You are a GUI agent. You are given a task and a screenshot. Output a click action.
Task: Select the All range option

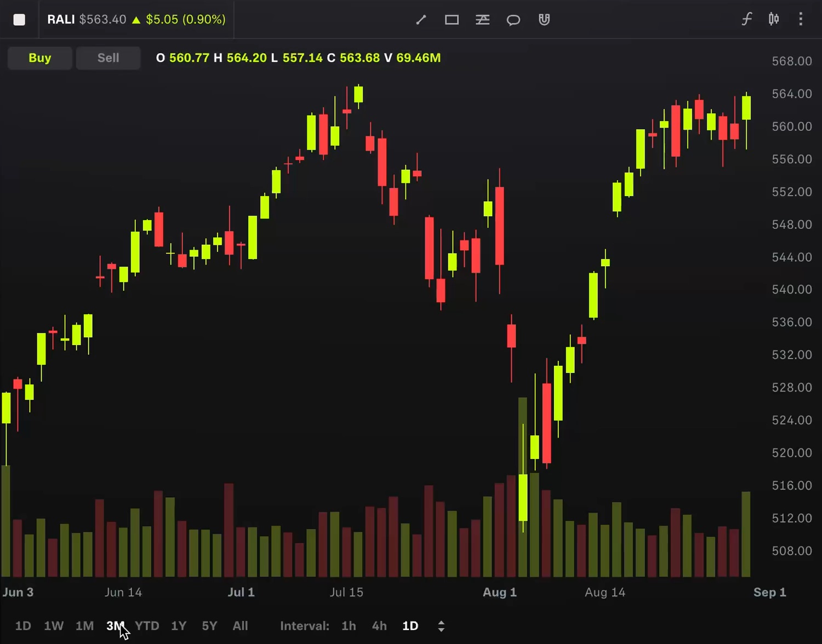pyautogui.click(x=240, y=625)
